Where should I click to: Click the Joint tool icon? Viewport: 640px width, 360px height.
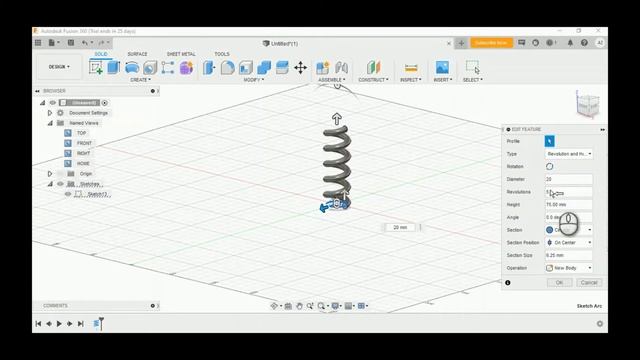pyautogui.click(x=341, y=67)
